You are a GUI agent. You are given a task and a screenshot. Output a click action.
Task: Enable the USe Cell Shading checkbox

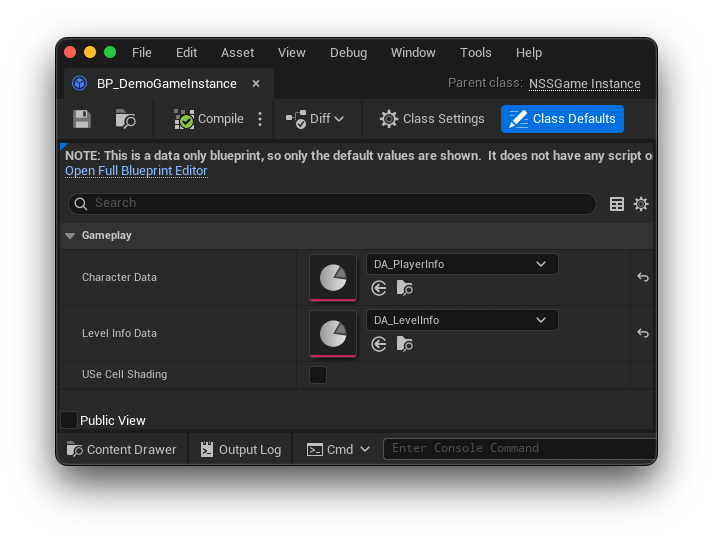pos(318,375)
